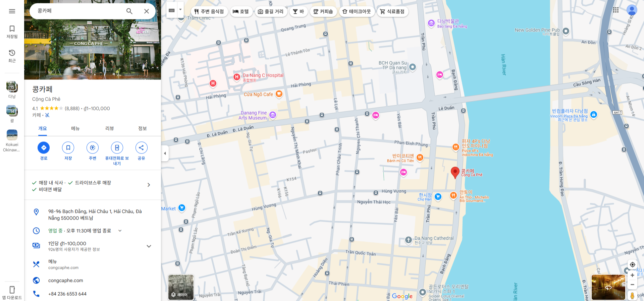Click the keyboard input tool icon
Viewport: 644px width, 301px height.
(172, 10)
